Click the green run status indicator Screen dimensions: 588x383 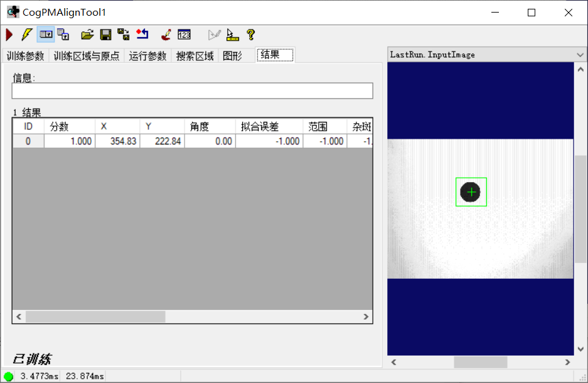[x=8, y=376]
